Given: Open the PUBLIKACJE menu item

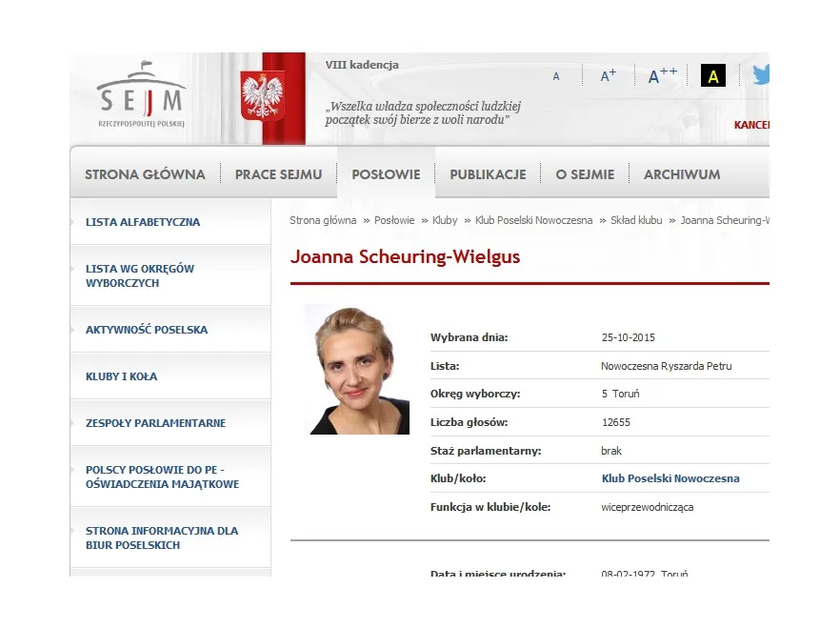Looking at the screenshot, I should pyautogui.click(x=488, y=174).
